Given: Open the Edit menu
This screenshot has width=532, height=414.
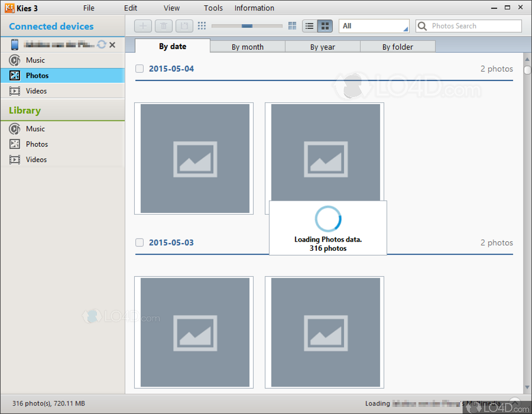Looking at the screenshot, I should (131, 8).
